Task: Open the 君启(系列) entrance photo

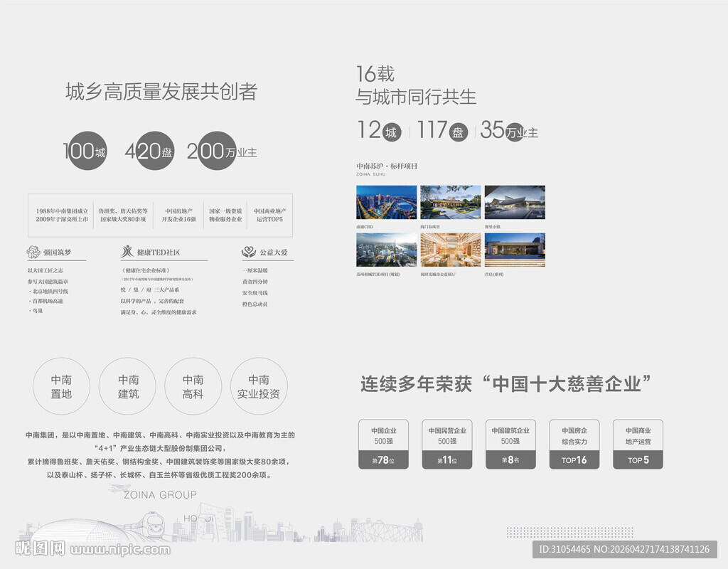Action: click(x=515, y=250)
